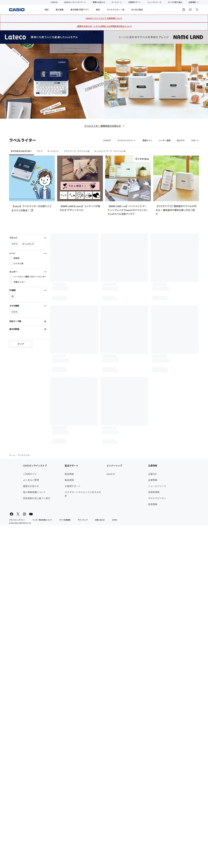Open CASIO's YouTube icon

pyautogui.click(x=31, y=514)
